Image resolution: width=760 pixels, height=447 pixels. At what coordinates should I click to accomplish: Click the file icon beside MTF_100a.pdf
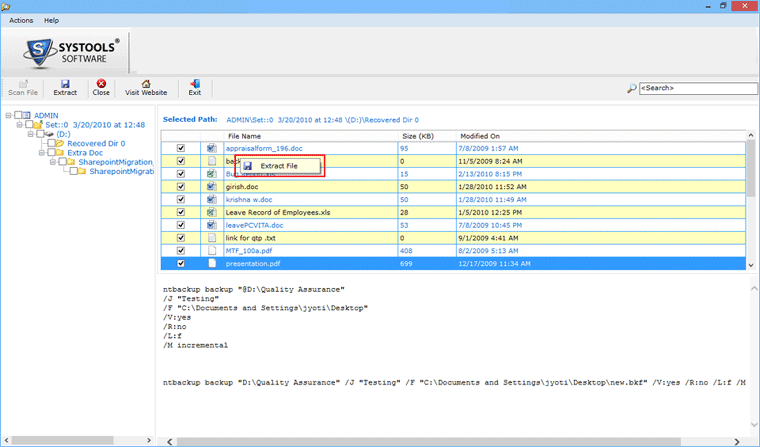212,251
